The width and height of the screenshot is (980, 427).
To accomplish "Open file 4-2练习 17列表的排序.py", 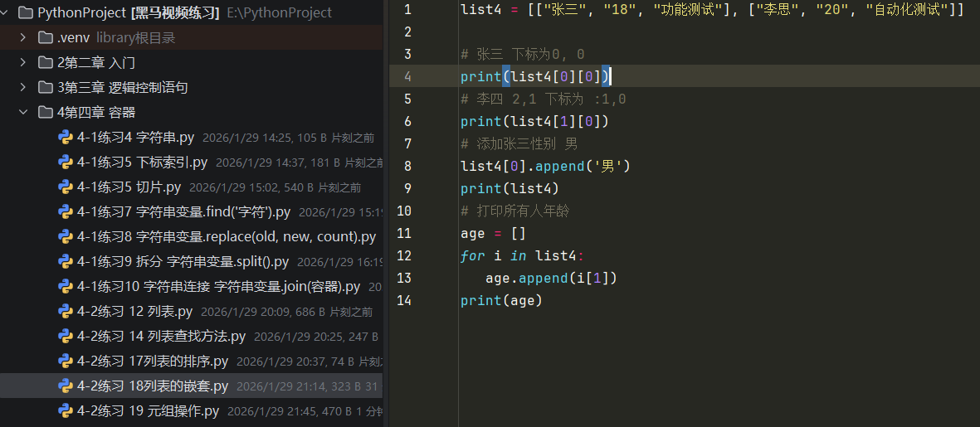I will coord(153,361).
